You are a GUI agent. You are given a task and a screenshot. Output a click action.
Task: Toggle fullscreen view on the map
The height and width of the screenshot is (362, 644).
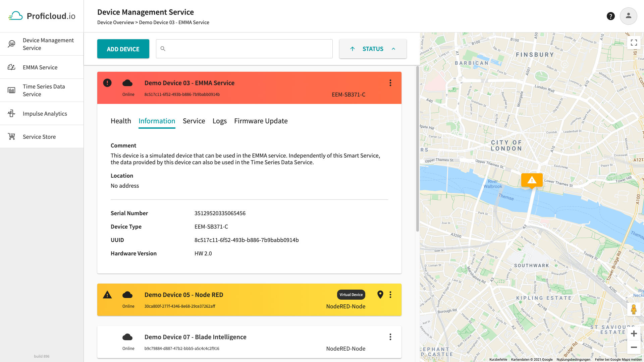[x=634, y=43]
